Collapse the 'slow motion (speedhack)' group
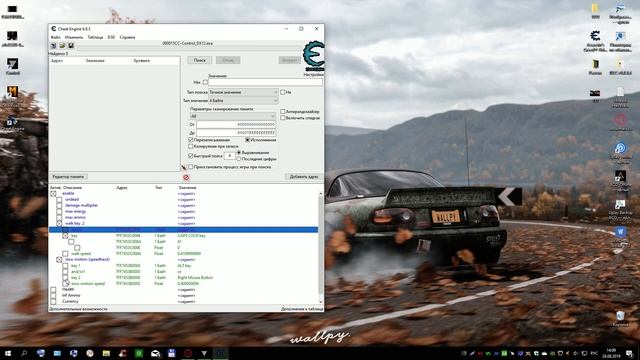This screenshot has width=640, height=360. coord(59,260)
